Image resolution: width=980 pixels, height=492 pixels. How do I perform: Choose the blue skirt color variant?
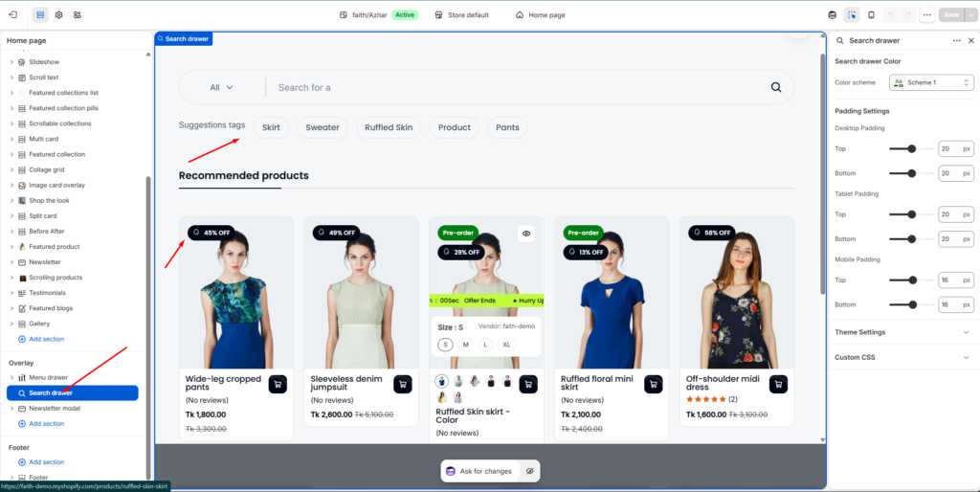pos(442,381)
